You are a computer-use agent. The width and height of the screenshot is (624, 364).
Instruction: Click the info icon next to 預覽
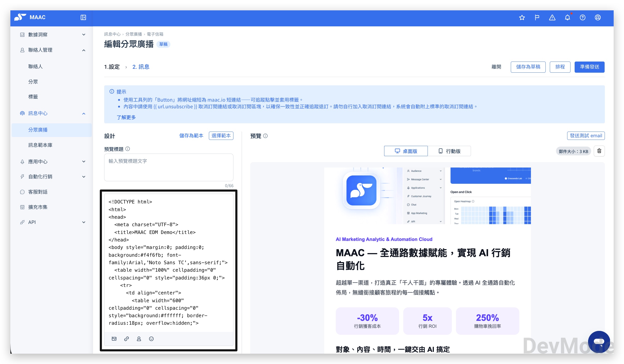click(x=265, y=136)
